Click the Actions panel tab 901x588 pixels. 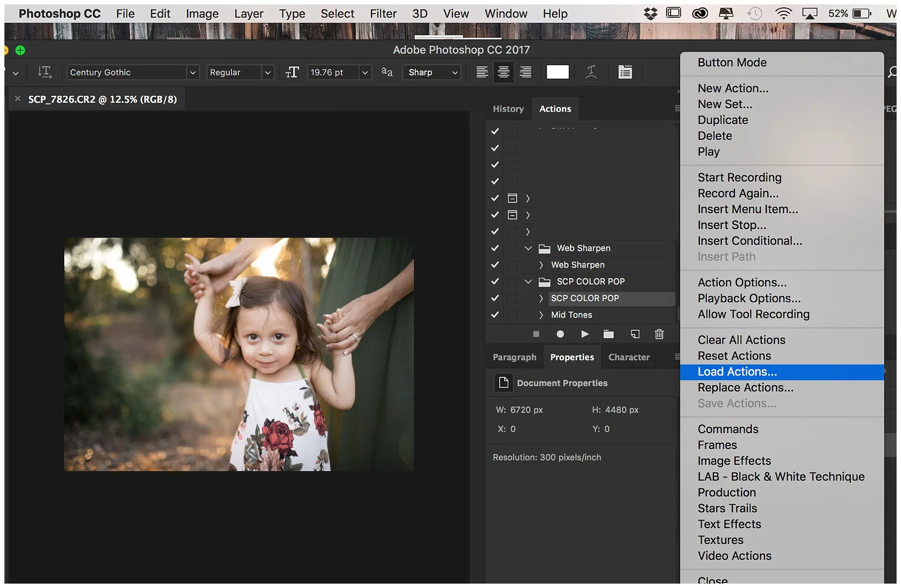[555, 108]
